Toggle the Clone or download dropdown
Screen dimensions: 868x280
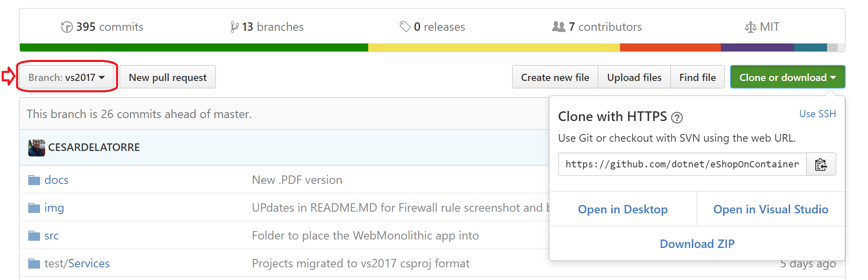click(787, 77)
